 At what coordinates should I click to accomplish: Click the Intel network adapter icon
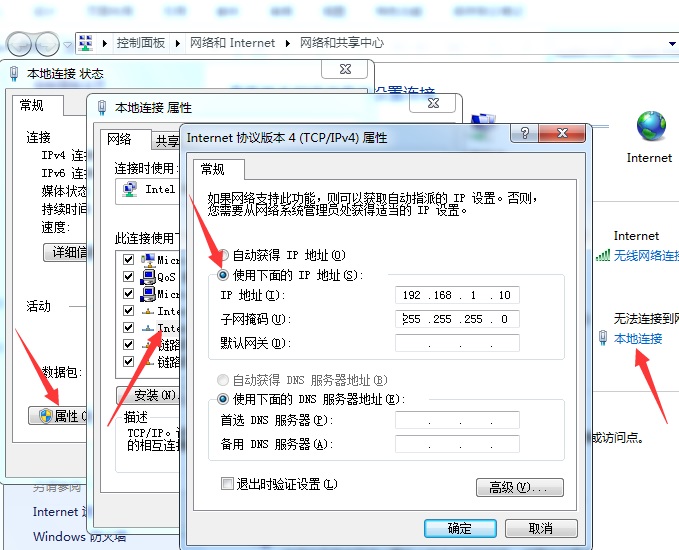click(x=130, y=188)
